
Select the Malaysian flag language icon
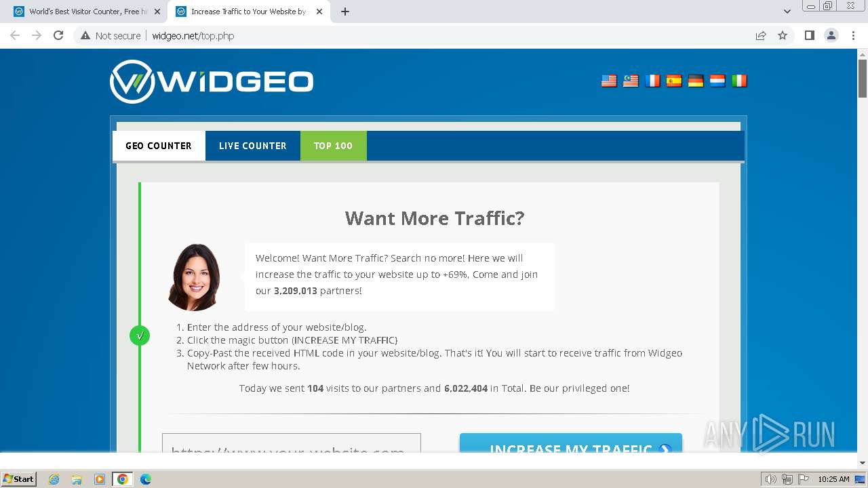click(631, 81)
